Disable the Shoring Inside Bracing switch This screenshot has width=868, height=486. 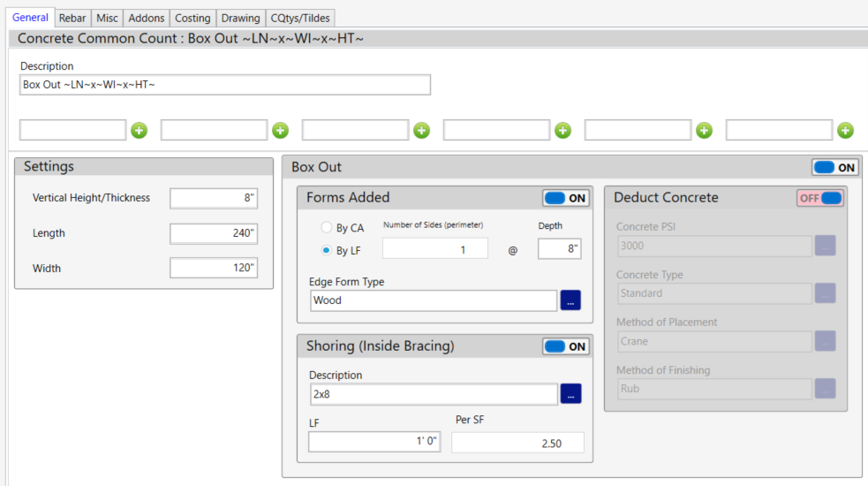[x=566, y=346]
